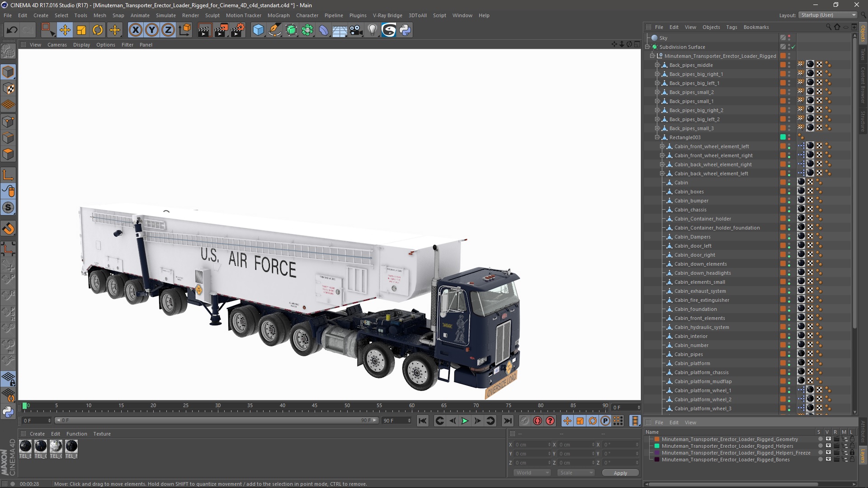The image size is (868, 488).
Task: Open the Layout dropdown Startup (User)
Action: (x=828, y=15)
